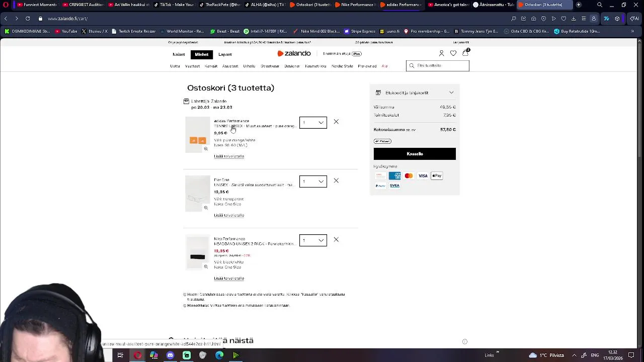Click the Mastercard payment icon

click(409, 176)
